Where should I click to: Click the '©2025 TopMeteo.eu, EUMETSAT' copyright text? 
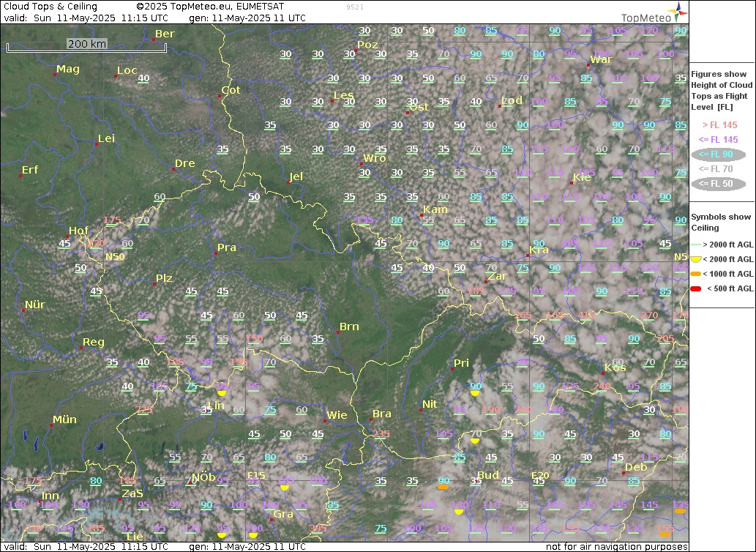pos(210,7)
